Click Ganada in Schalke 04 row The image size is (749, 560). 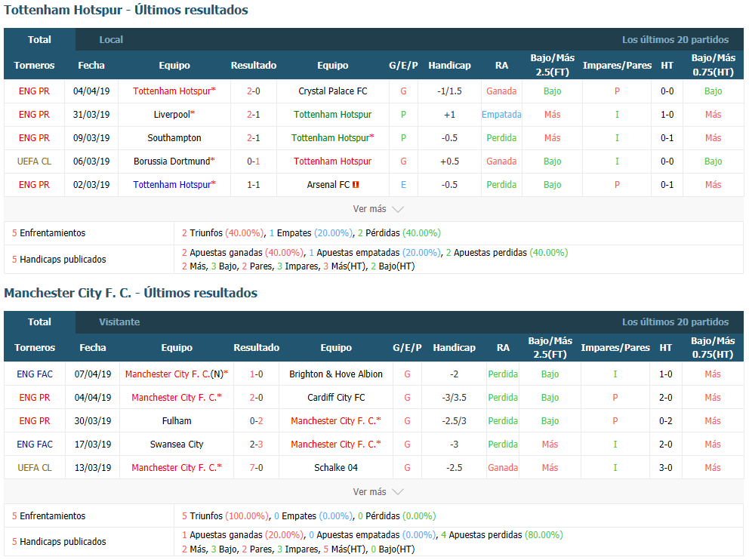(x=503, y=468)
